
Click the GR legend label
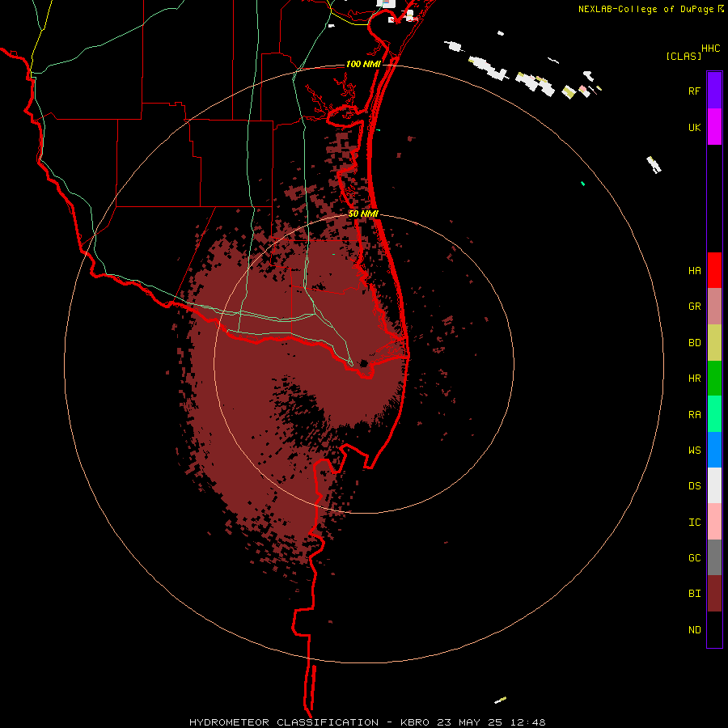pyautogui.click(x=694, y=307)
